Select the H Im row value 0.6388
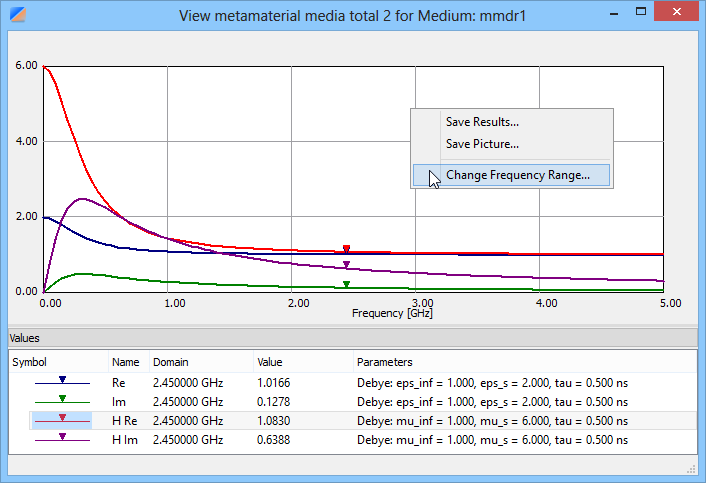 tap(275, 438)
